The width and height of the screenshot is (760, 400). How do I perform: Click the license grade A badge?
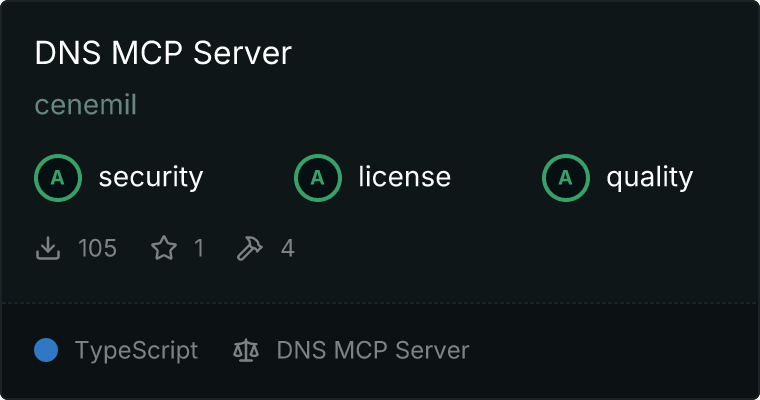(x=318, y=178)
